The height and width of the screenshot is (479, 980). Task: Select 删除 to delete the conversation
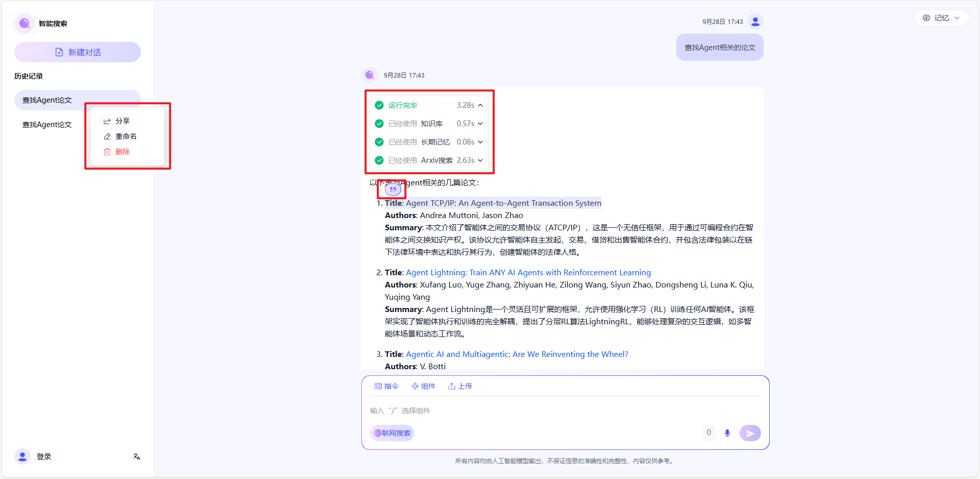pyautogui.click(x=122, y=152)
